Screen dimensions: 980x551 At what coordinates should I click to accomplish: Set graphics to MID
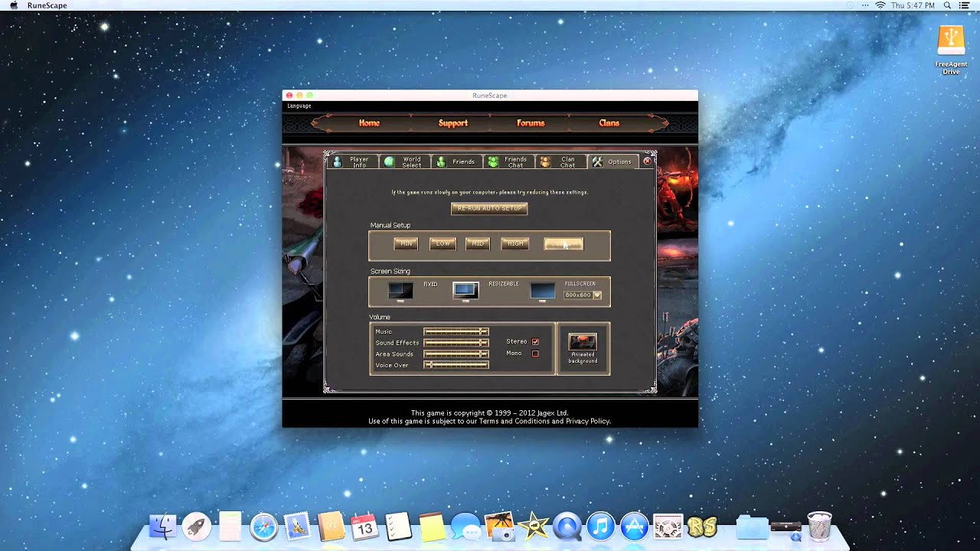(479, 243)
